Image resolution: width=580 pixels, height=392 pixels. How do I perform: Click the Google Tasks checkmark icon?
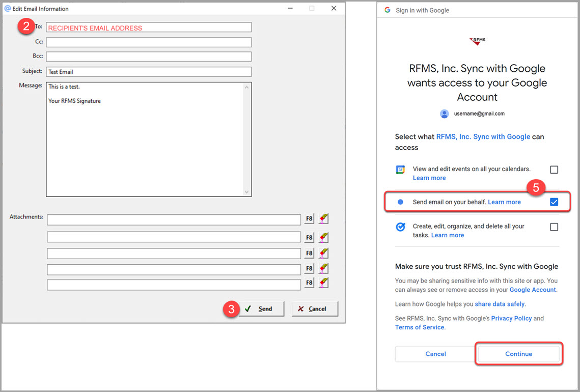(401, 227)
